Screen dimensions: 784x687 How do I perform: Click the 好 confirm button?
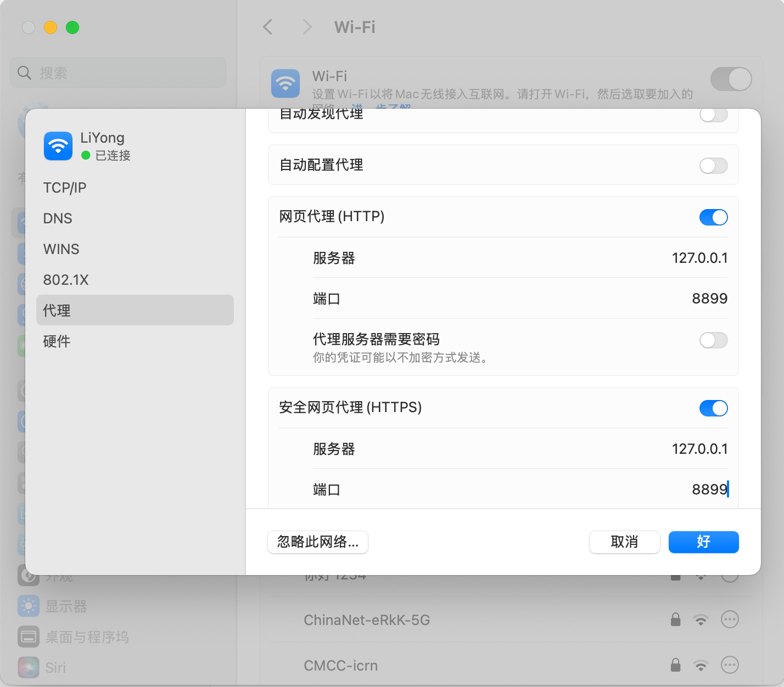pyautogui.click(x=703, y=542)
